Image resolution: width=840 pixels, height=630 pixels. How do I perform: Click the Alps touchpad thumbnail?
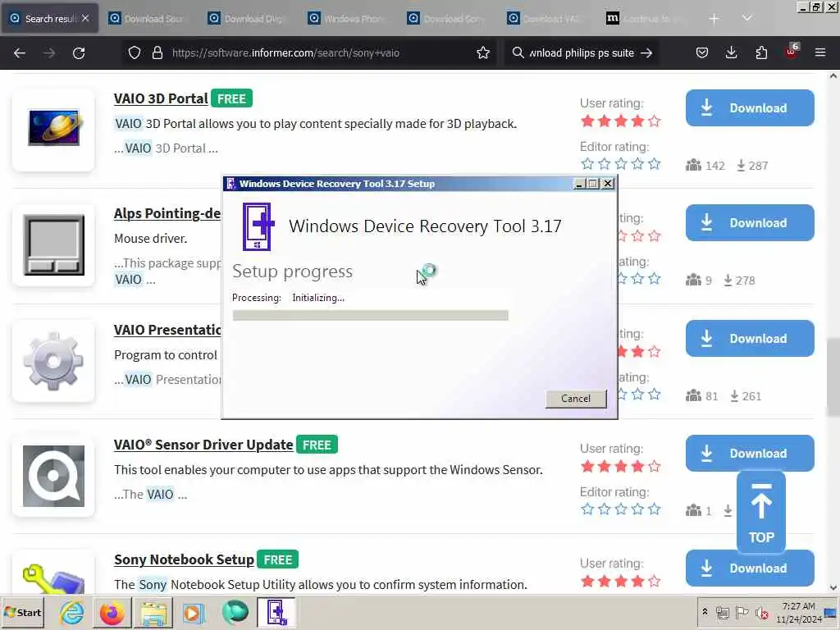click(x=53, y=244)
